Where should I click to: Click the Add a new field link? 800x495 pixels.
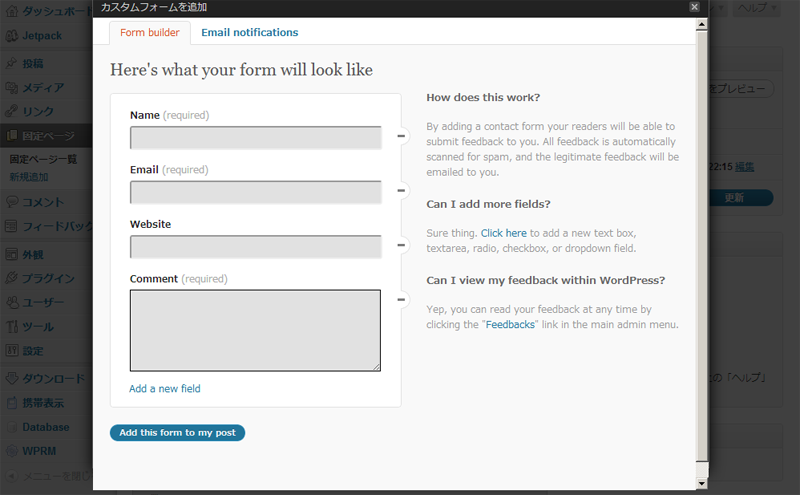(165, 389)
